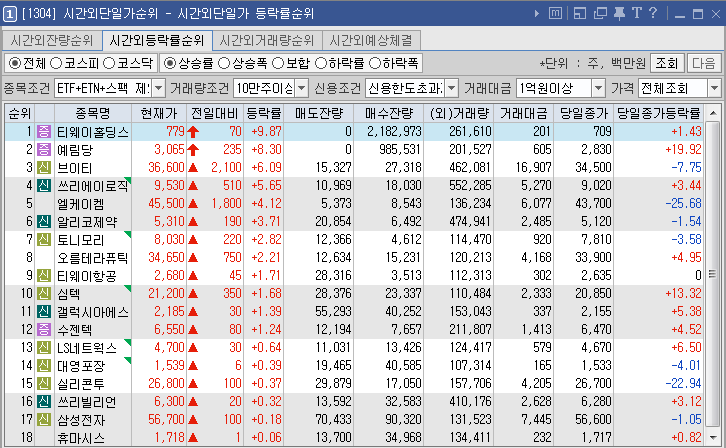726x448 pixels.
Task: Open the 거래대금 dropdown
Action: coord(599,88)
